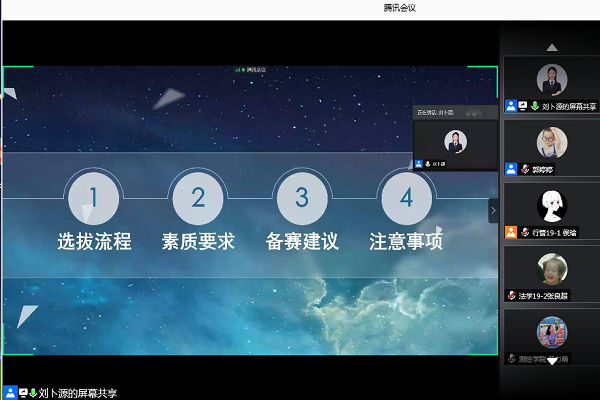Click orange user icon on 行管19-1 tile

pos(511,232)
